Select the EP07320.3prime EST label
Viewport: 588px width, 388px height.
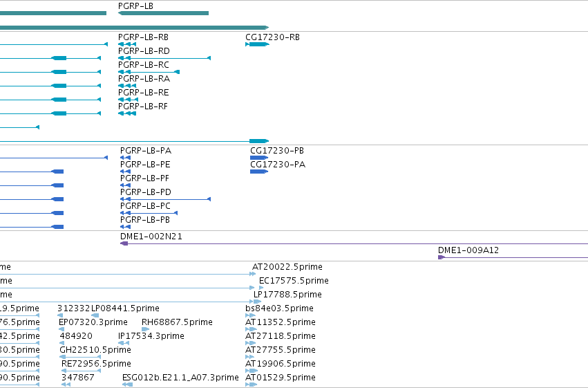coord(93,322)
